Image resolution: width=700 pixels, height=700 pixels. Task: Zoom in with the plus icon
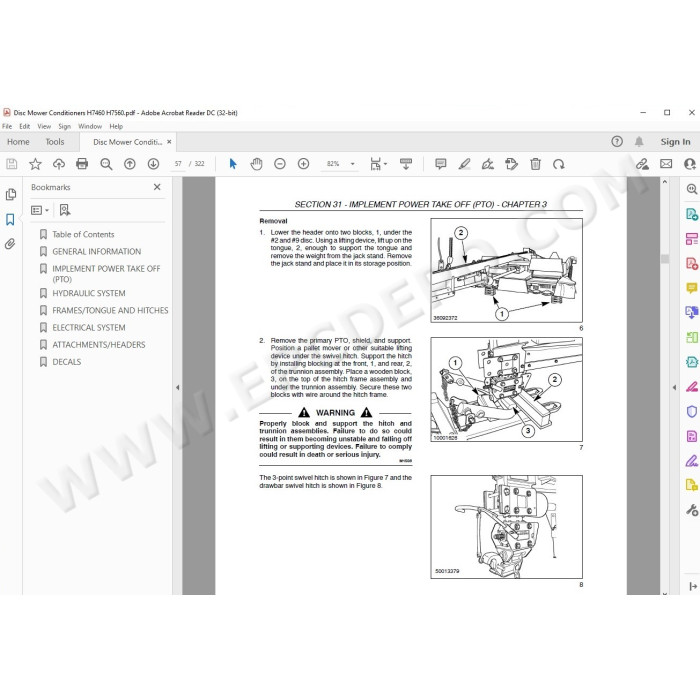[x=304, y=164]
